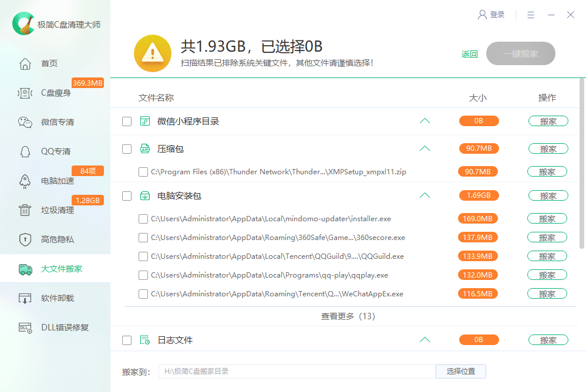
Task: Open the hamburger menu at top right
Action: click(x=531, y=14)
